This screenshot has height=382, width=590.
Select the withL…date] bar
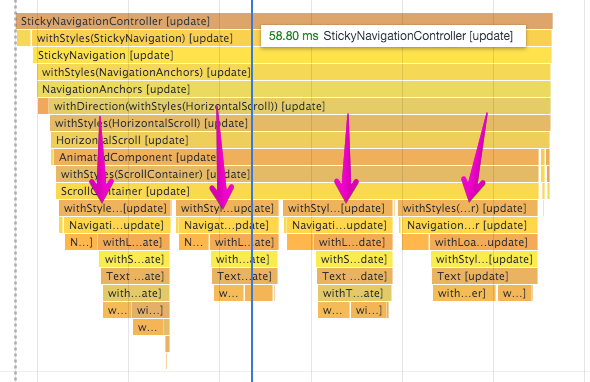353,242
